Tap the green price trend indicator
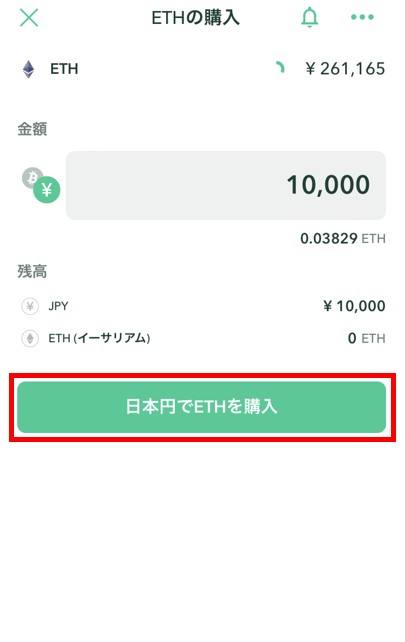This screenshot has width=405, height=642. coord(280,68)
